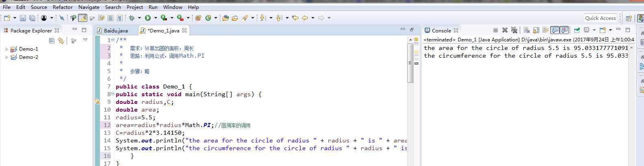Click the Search flashlight toolbar icon
This screenshot has width=644, height=166.
pyautogui.click(x=245, y=18)
